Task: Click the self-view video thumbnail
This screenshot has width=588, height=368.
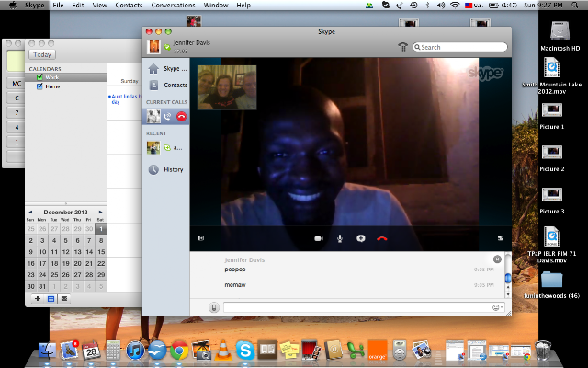Action: click(x=227, y=87)
